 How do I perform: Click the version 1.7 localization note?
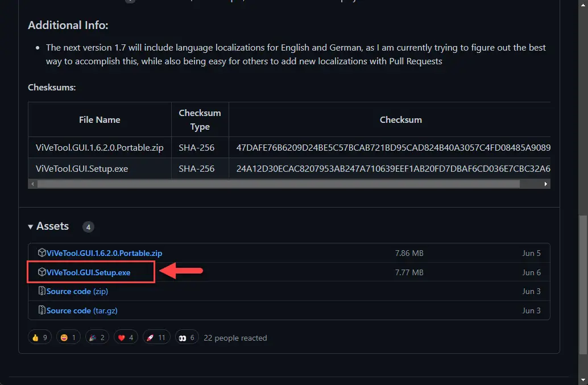[x=296, y=55]
